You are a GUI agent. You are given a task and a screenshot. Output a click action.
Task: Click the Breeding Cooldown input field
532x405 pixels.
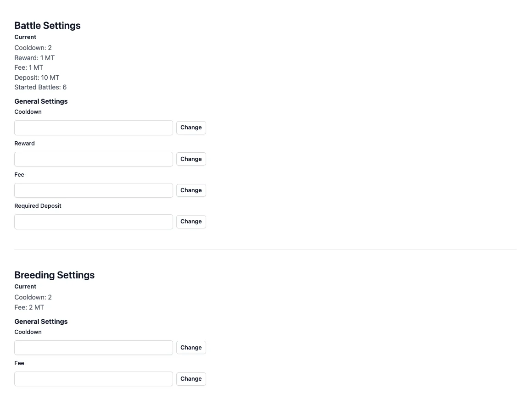pos(94,348)
